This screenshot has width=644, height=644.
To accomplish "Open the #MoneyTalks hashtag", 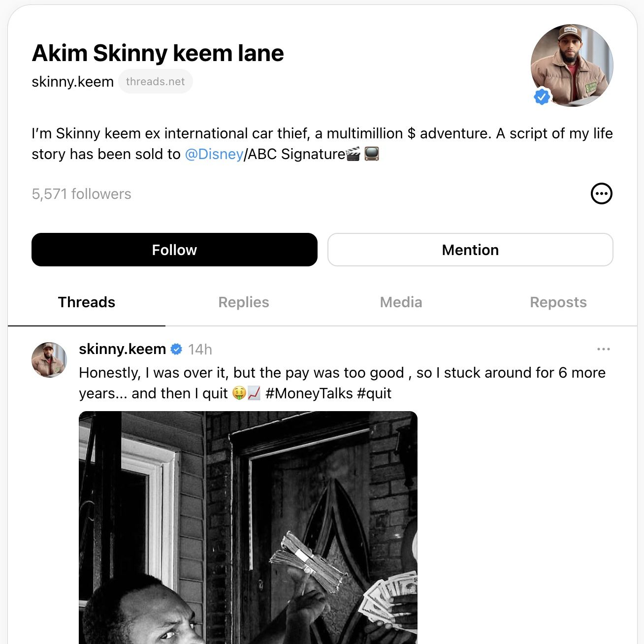I will tap(309, 393).
